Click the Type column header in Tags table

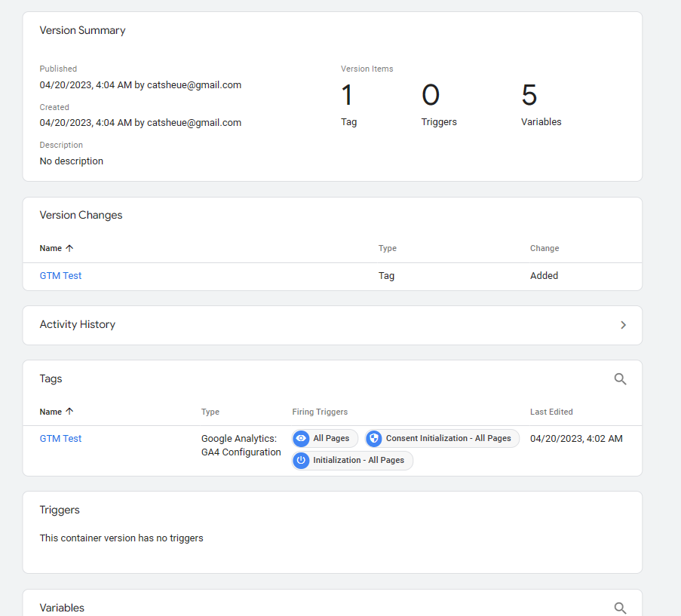click(x=210, y=412)
